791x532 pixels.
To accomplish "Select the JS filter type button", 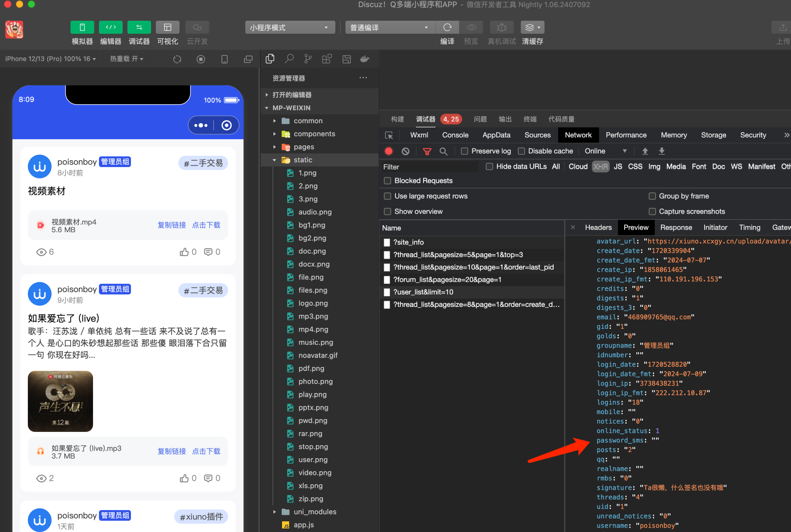I will pyautogui.click(x=618, y=167).
